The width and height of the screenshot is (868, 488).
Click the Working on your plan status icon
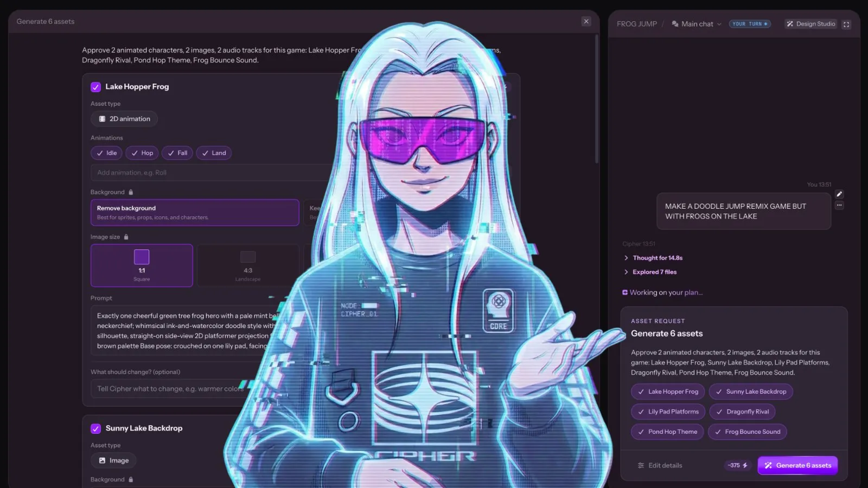(x=625, y=292)
